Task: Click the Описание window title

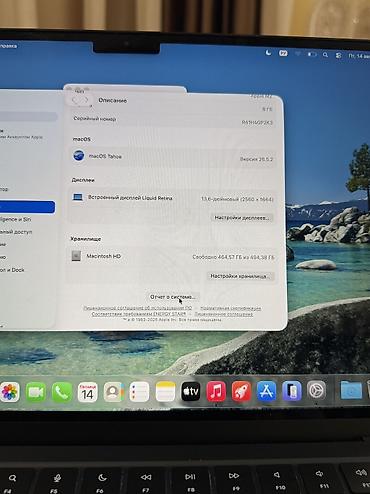Action: click(x=112, y=100)
